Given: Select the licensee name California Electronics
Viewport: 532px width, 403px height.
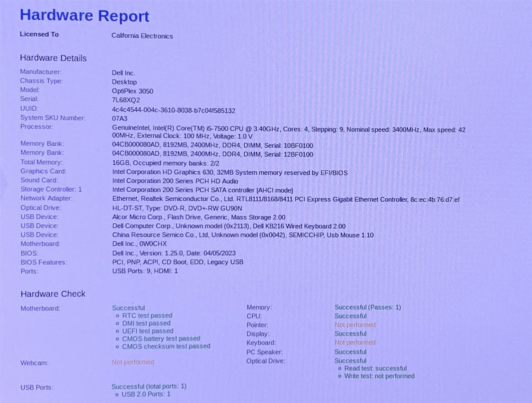Looking at the screenshot, I should tap(142, 36).
